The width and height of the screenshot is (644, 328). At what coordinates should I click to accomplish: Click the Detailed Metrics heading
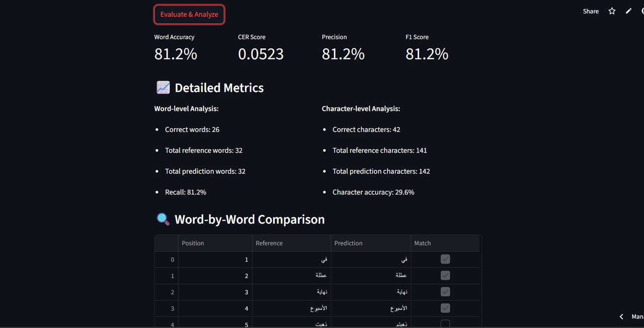(219, 88)
